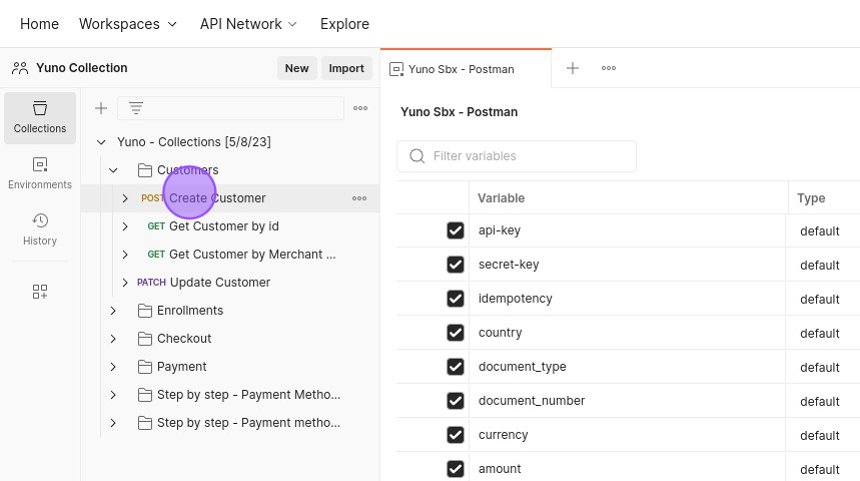Go to the Explore menu item
The image size is (860, 481).
tap(344, 24)
